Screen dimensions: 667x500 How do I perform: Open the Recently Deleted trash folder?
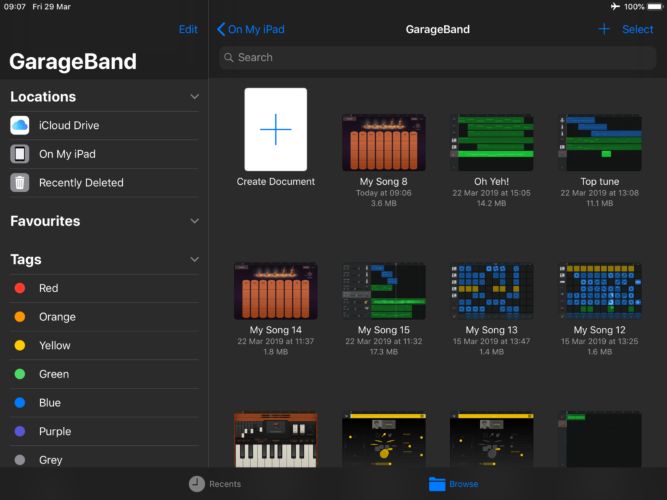(x=80, y=183)
